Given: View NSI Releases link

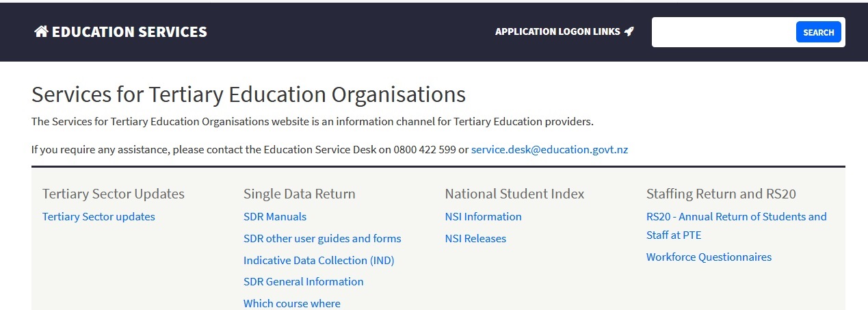Looking at the screenshot, I should click(x=475, y=239).
